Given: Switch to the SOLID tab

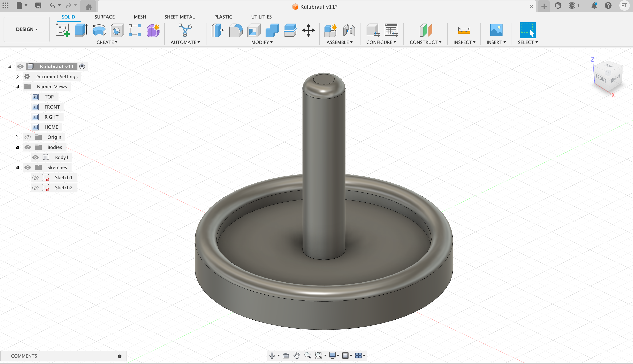Looking at the screenshot, I should coord(68,17).
